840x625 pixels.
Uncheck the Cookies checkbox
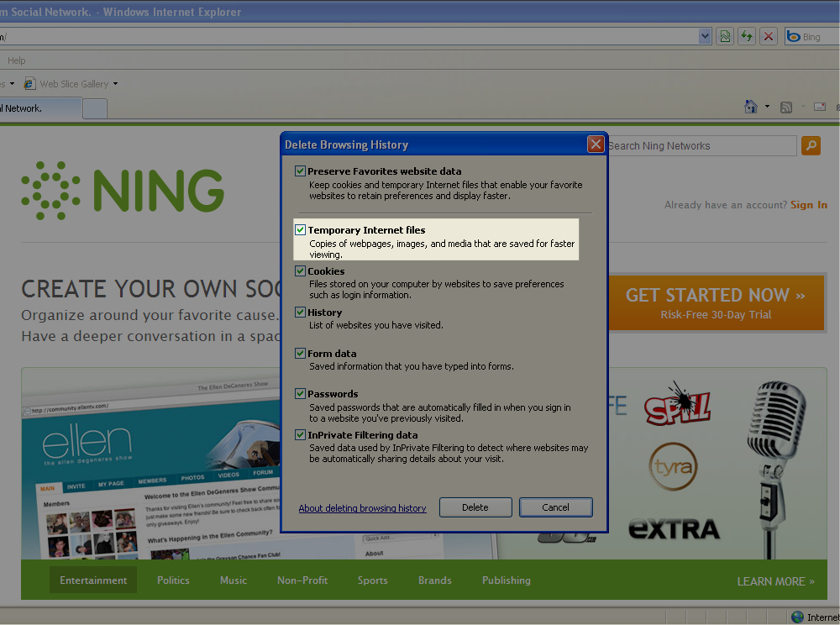(301, 271)
